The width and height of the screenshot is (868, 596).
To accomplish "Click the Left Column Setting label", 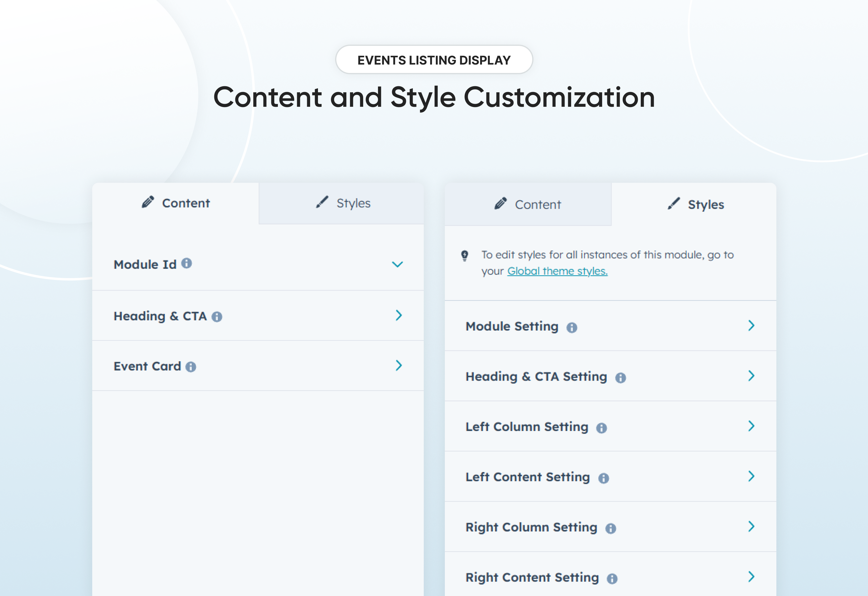I will (527, 427).
